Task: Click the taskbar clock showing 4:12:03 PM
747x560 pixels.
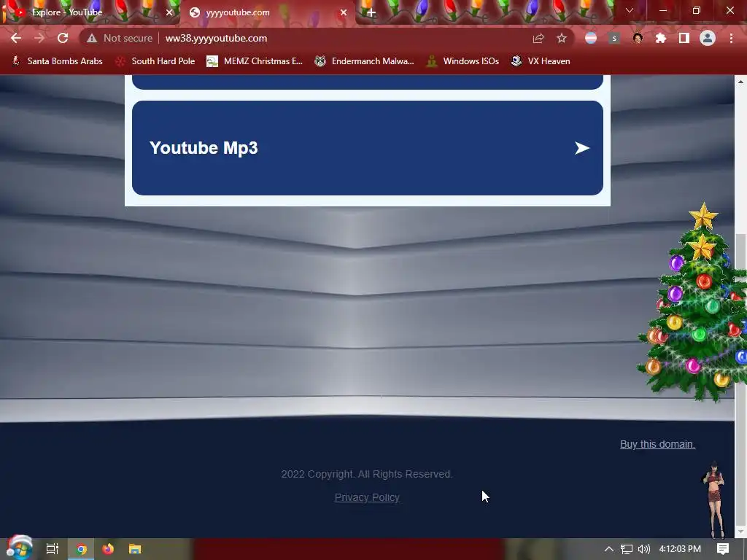Action: [680, 549]
